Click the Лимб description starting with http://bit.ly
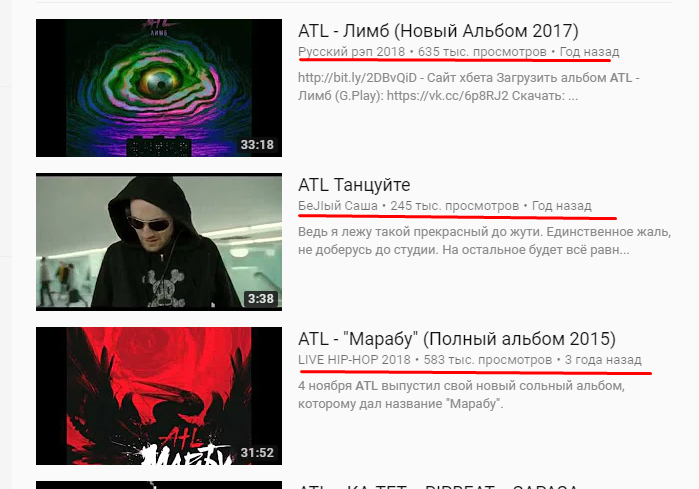Image resolution: width=699 pixels, height=489 pixels. point(469,87)
